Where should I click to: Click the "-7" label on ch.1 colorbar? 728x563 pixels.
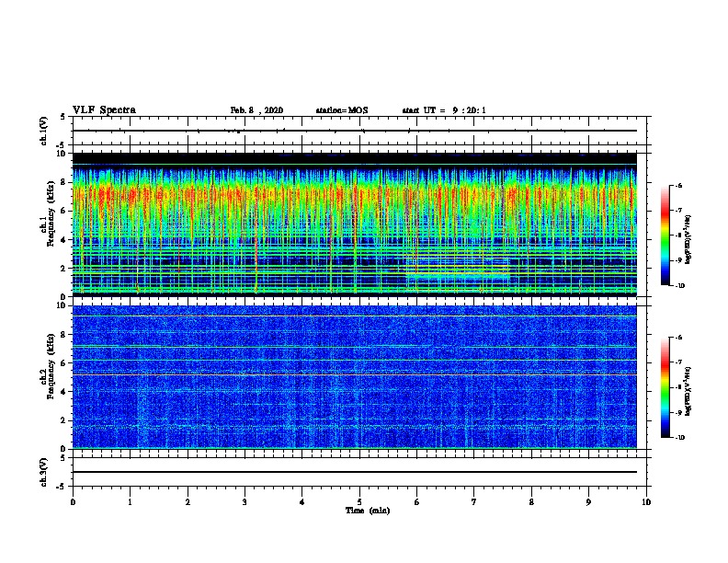(x=678, y=211)
